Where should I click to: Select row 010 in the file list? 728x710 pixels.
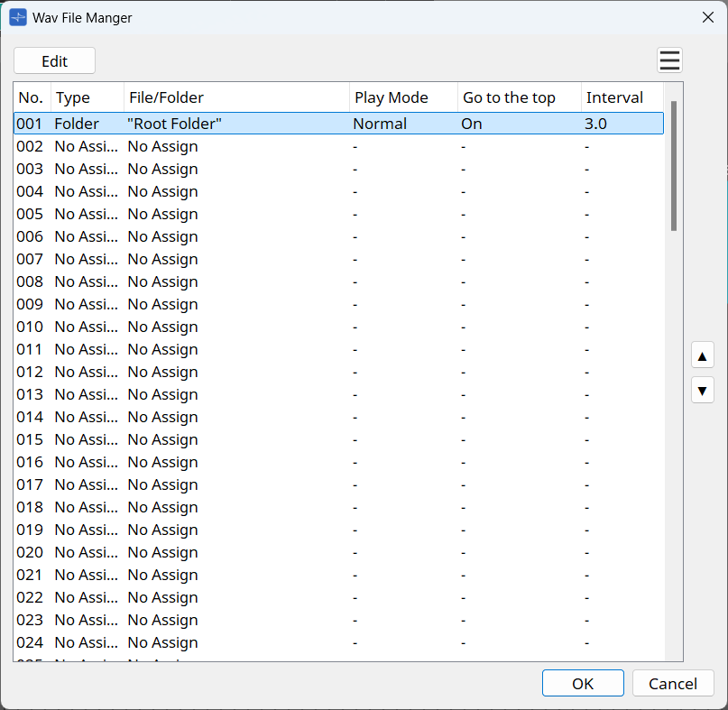pos(271,327)
